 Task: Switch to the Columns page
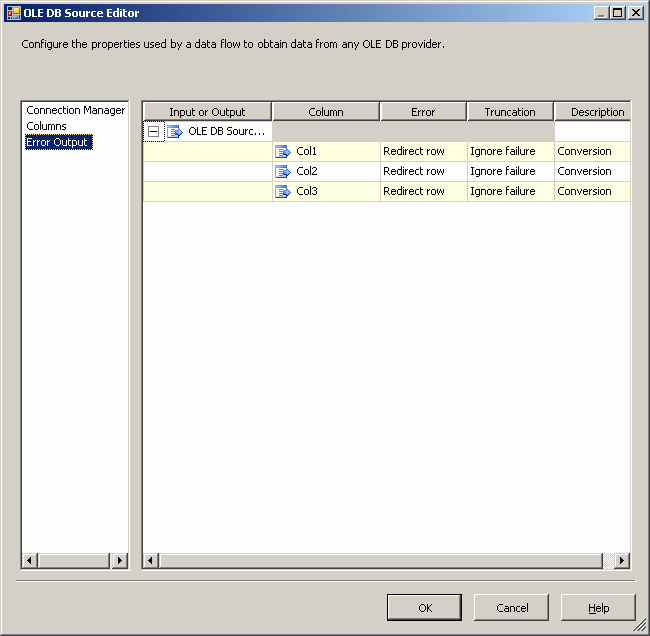pos(46,126)
